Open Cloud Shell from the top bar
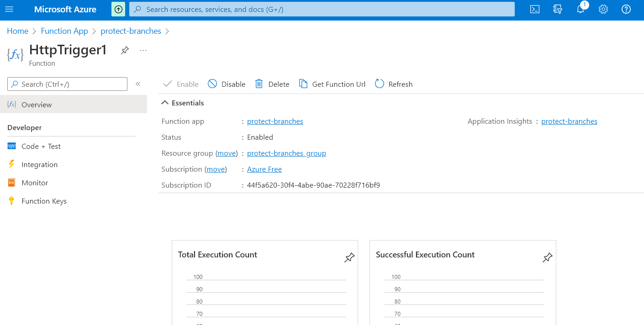Image resolution: width=644 pixels, height=325 pixels. [x=535, y=9]
